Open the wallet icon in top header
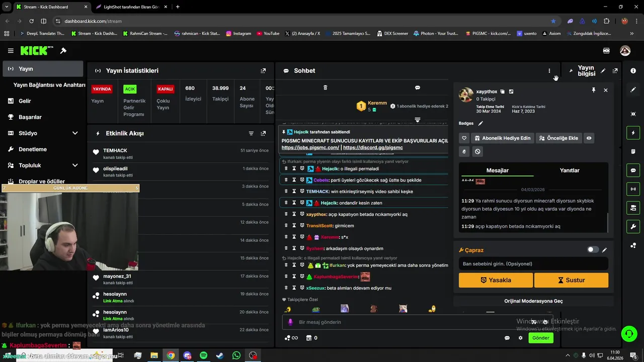This screenshot has width=644, height=362. 606,51
